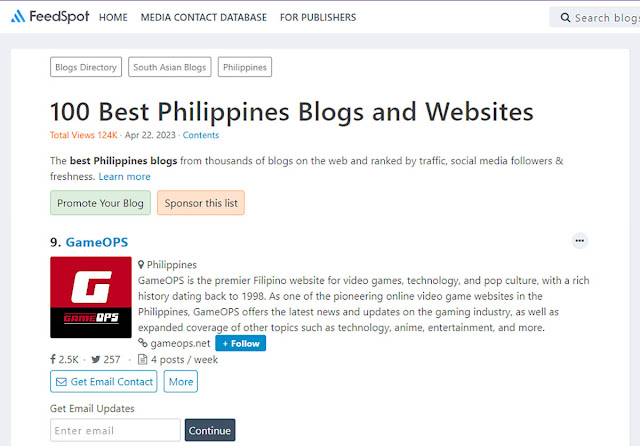The height and width of the screenshot is (446, 640).
Task: Click the page heading 100 Best Philippines Blogs
Action: 291,111
